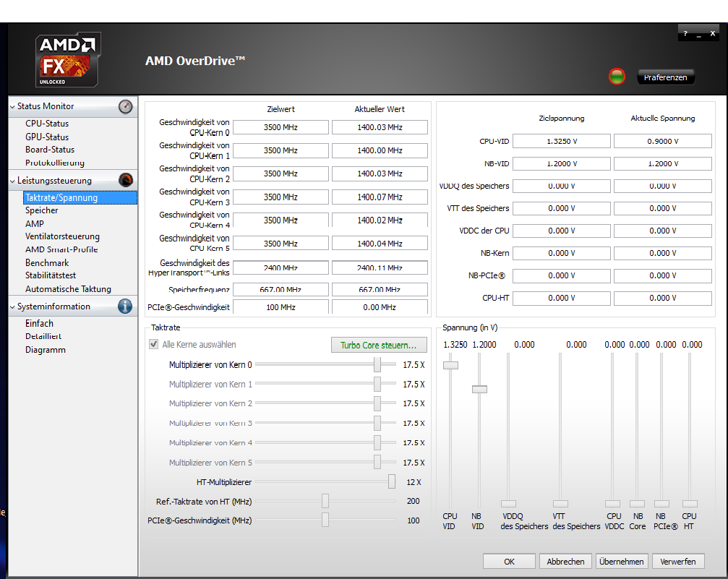
Task: Open Einfach system information
Action: (39, 324)
